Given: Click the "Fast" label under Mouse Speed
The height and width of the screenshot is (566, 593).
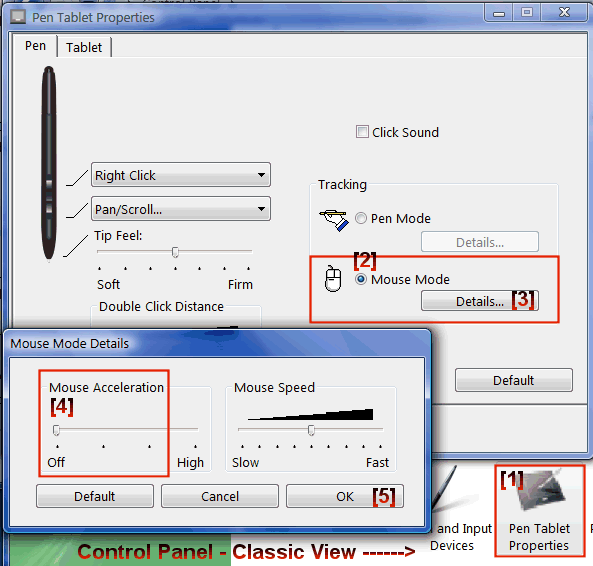Looking at the screenshot, I should (x=377, y=462).
